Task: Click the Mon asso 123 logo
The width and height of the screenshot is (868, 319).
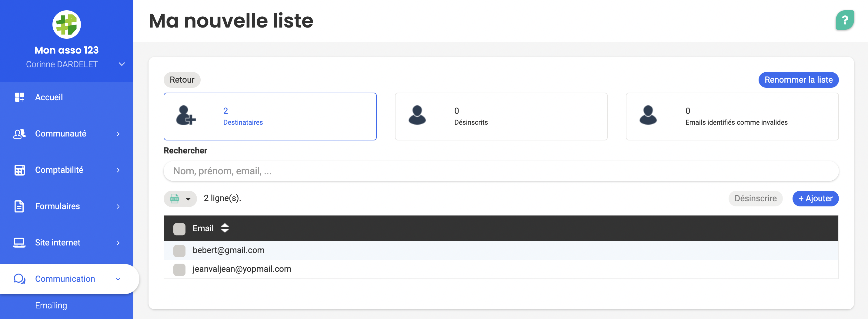Action: (66, 25)
